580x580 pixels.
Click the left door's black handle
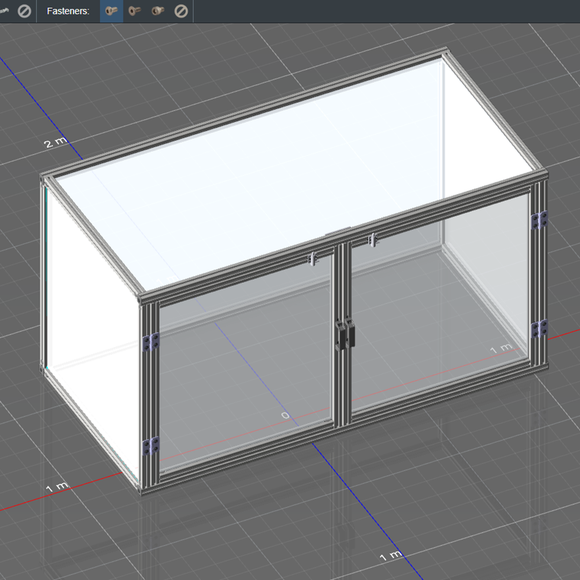(340, 337)
